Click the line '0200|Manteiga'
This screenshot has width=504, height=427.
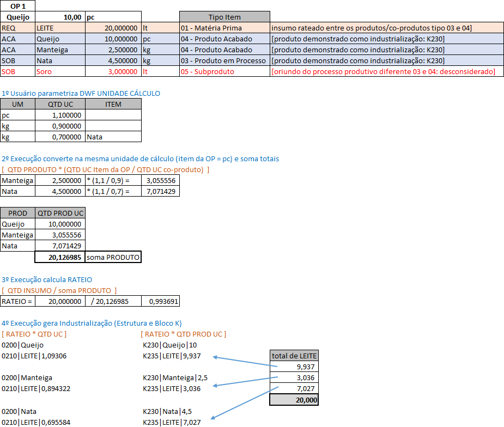pos(27,377)
